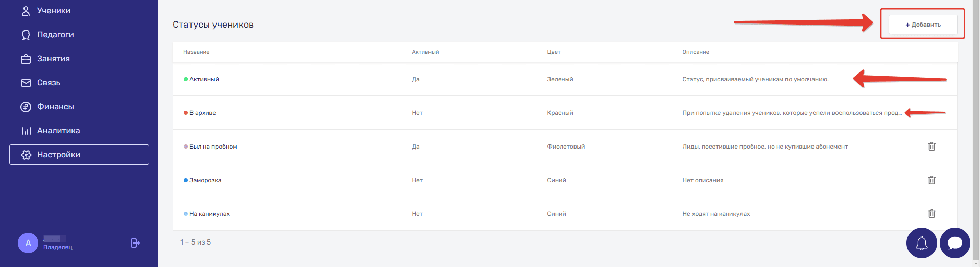Open the "Заморозка" status row
This screenshot has height=267, width=980.
click(205, 180)
